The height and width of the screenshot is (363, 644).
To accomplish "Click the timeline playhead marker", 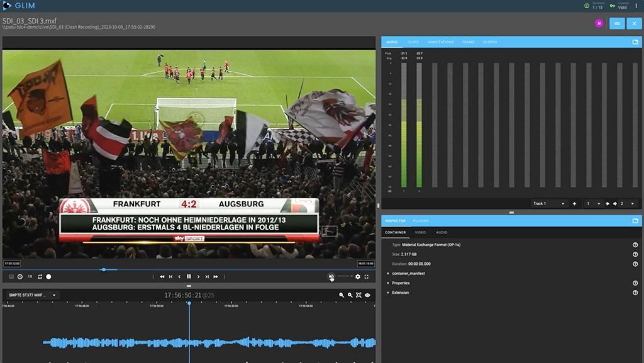I will point(189,303).
